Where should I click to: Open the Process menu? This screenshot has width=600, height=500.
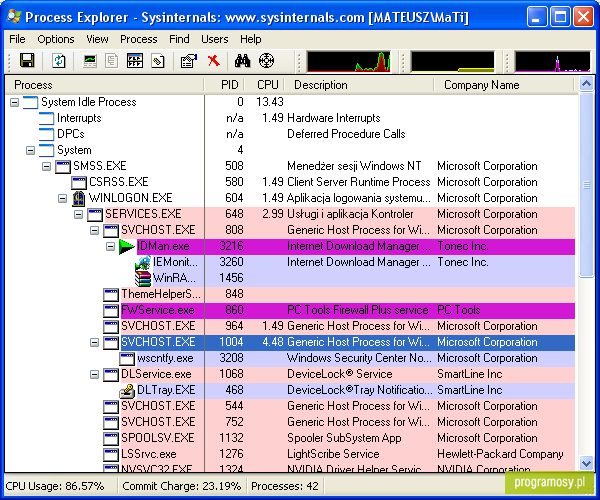point(139,39)
